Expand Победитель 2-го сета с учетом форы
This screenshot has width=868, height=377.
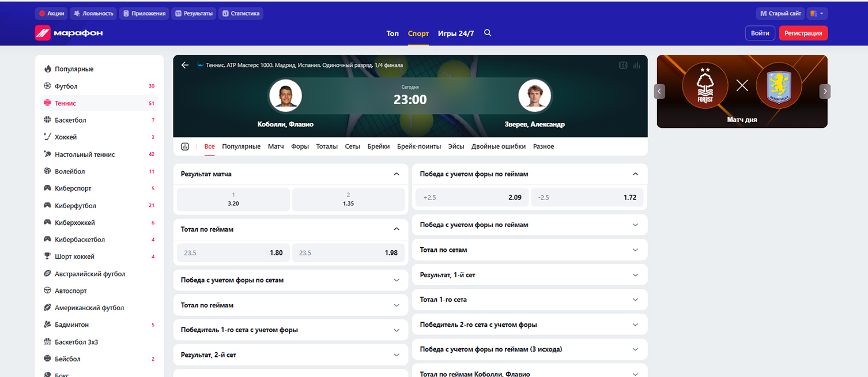pos(530,325)
